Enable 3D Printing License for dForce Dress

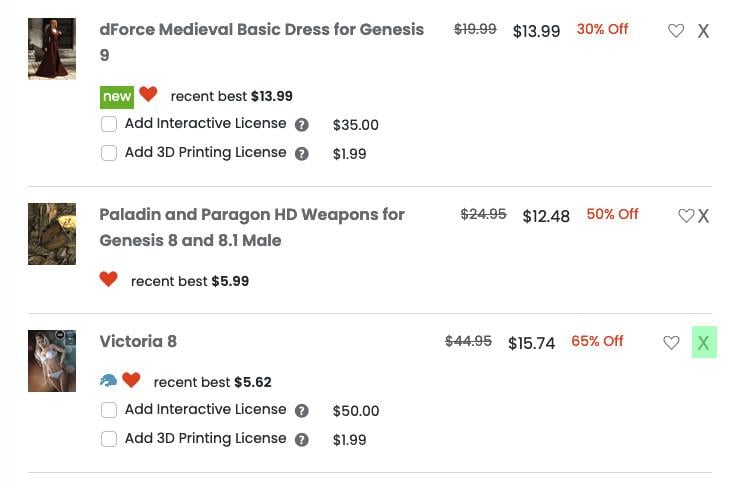tap(109, 153)
